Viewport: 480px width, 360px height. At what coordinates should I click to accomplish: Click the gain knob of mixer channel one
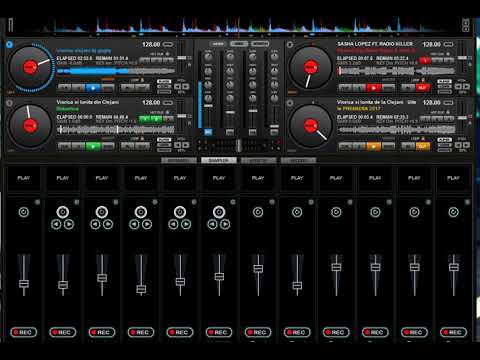(x=208, y=57)
